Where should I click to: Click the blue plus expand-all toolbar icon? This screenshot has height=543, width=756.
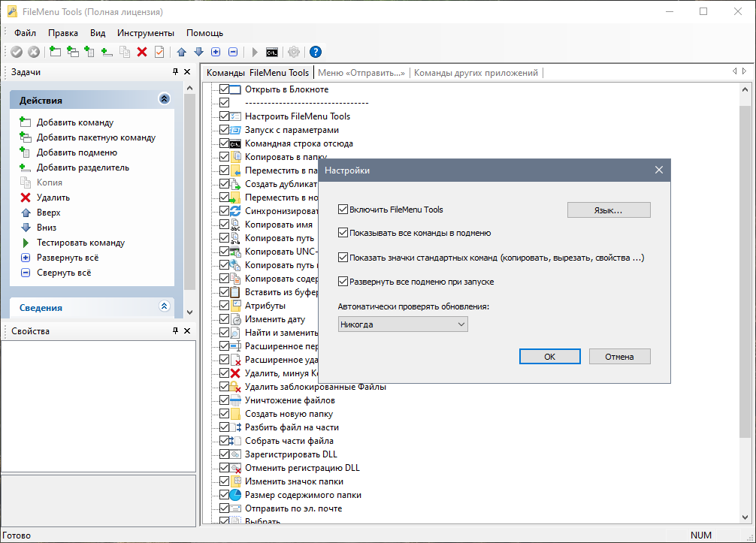pos(216,52)
